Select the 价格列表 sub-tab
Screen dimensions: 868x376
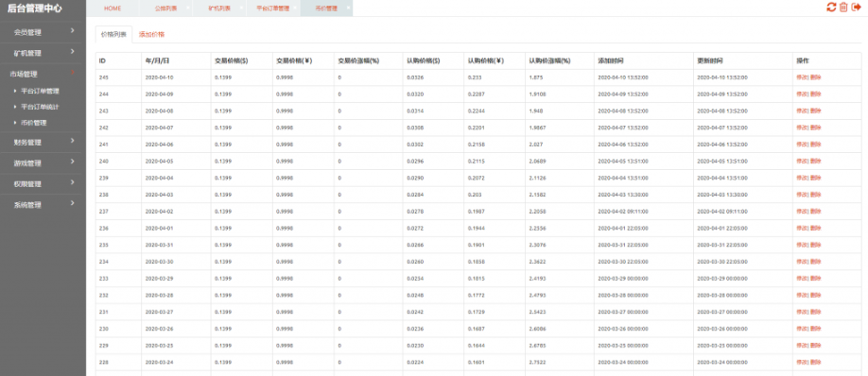click(x=114, y=34)
